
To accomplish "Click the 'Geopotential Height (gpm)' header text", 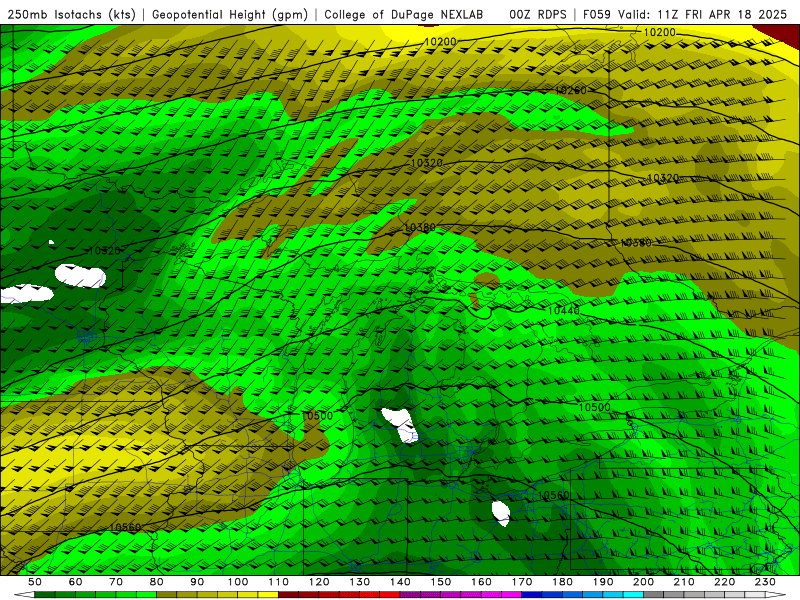I will (230, 15).
